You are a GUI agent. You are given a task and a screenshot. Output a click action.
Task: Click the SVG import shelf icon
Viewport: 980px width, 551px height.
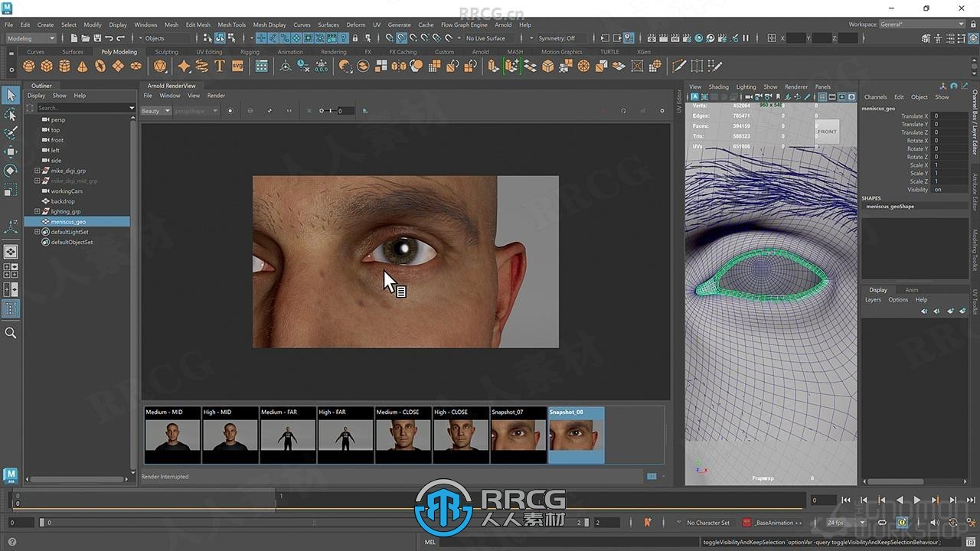pyautogui.click(x=237, y=67)
